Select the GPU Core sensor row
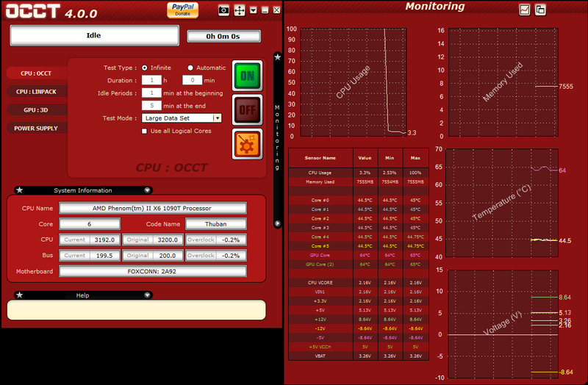 point(359,255)
